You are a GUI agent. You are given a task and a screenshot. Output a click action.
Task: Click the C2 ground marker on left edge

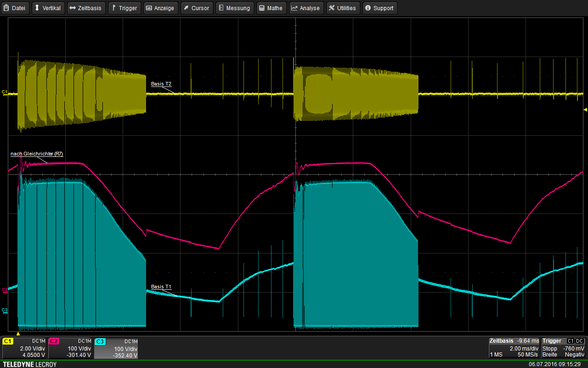(x=4, y=290)
